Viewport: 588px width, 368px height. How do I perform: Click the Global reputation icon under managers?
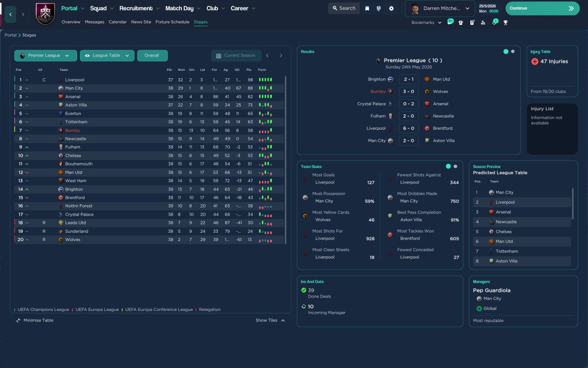coord(479,308)
